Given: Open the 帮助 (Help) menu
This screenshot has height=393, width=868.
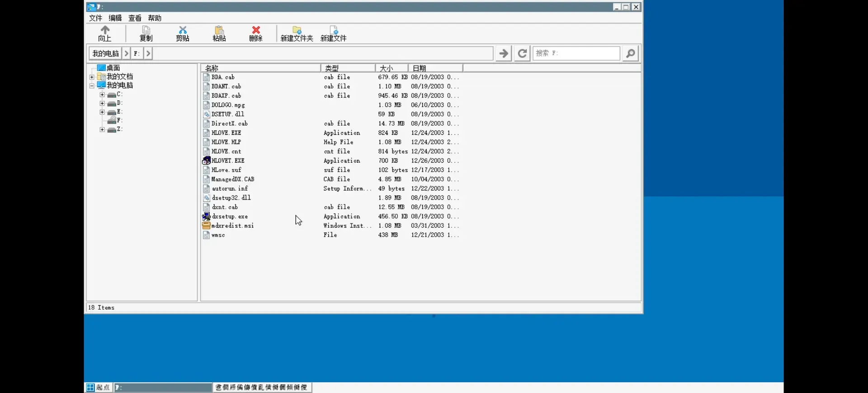Looking at the screenshot, I should coord(155,18).
